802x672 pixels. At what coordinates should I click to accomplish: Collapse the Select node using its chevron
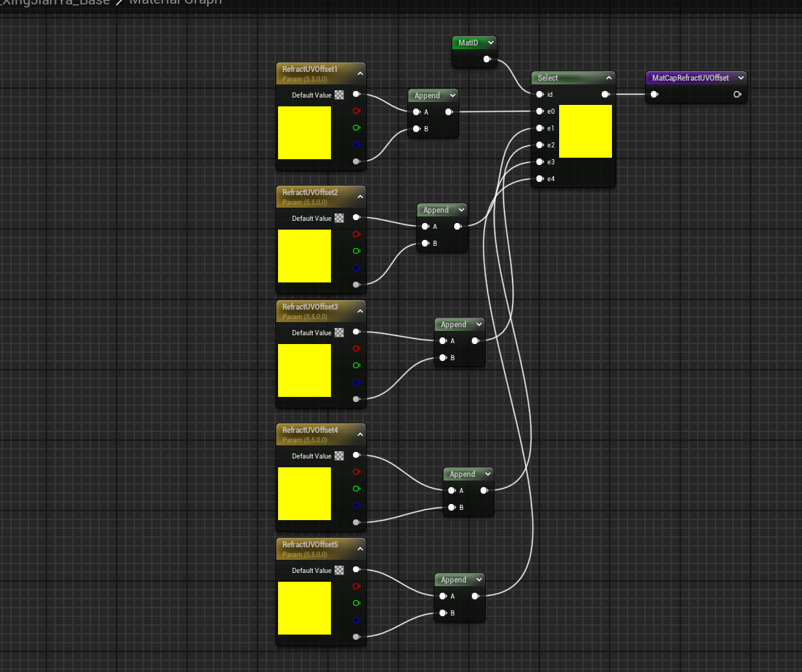[x=609, y=78]
